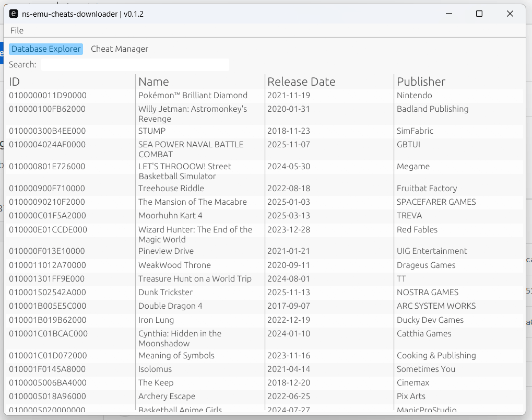The image size is (532, 420).
Task: Click publisher GBTUI
Action: [408, 144]
